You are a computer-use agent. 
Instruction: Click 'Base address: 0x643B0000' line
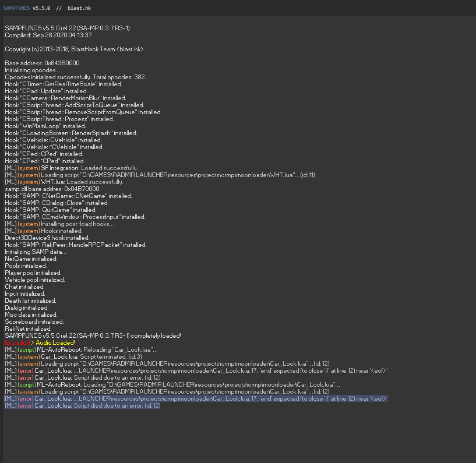coord(43,63)
